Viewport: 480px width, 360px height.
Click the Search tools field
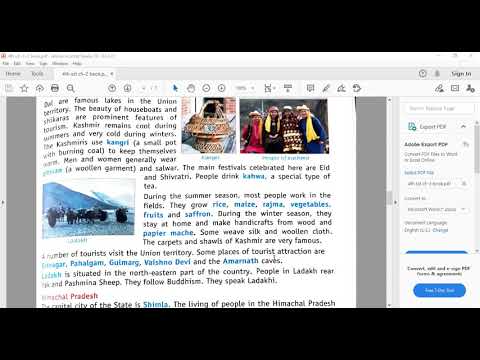[439, 108]
